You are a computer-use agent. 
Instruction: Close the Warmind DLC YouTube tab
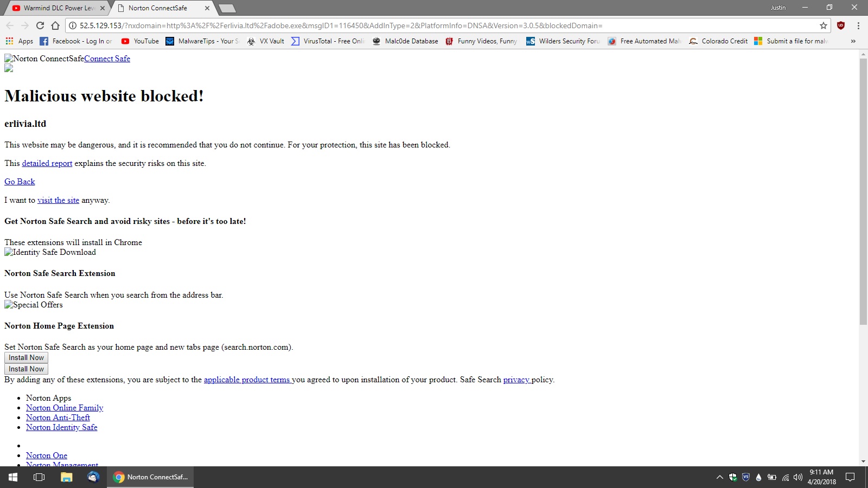pyautogui.click(x=103, y=8)
